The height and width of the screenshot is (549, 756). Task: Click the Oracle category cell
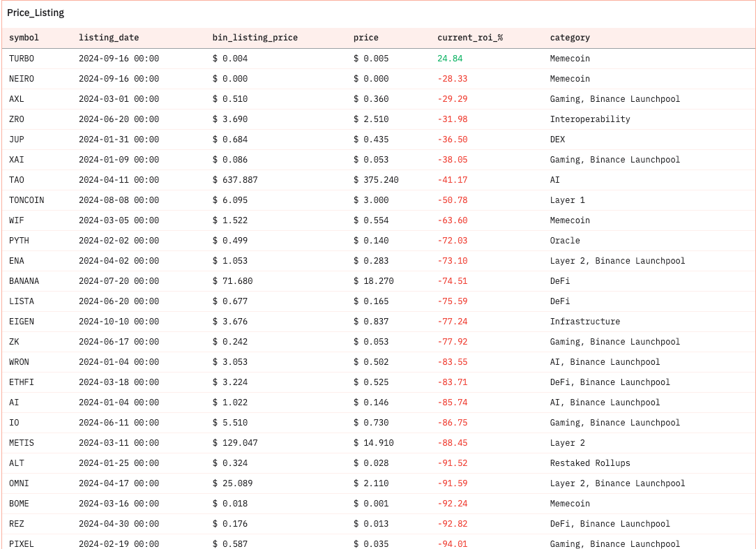click(x=565, y=241)
